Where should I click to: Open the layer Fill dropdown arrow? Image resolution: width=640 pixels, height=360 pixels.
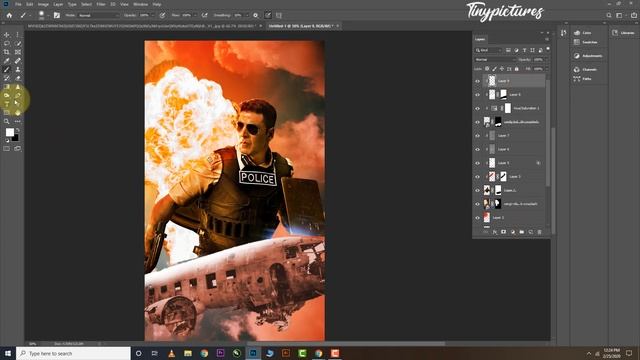point(547,69)
